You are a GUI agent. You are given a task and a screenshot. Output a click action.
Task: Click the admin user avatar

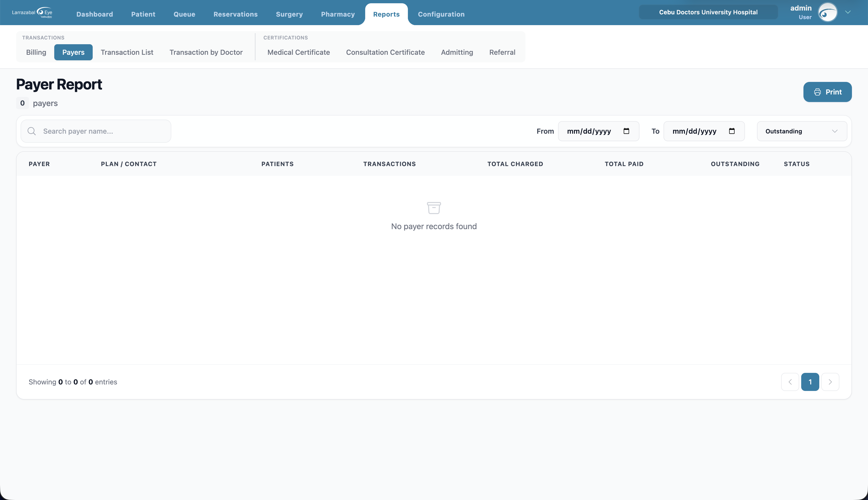point(828,12)
